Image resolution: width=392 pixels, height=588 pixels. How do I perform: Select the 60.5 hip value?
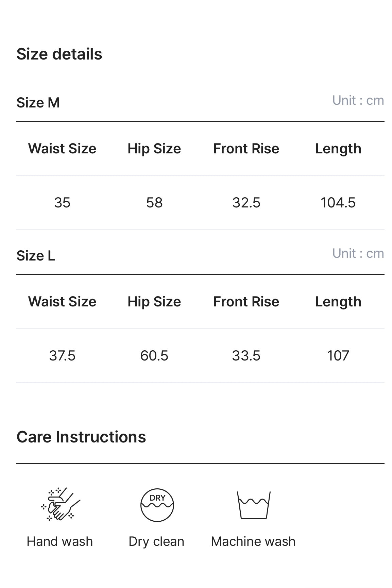pyautogui.click(x=154, y=356)
